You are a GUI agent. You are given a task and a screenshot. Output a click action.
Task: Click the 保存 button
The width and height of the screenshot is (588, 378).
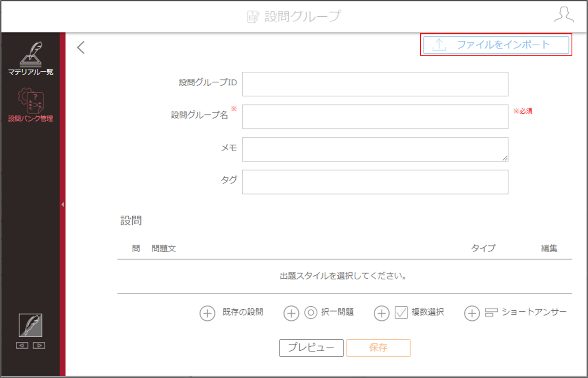click(x=378, y=348)
